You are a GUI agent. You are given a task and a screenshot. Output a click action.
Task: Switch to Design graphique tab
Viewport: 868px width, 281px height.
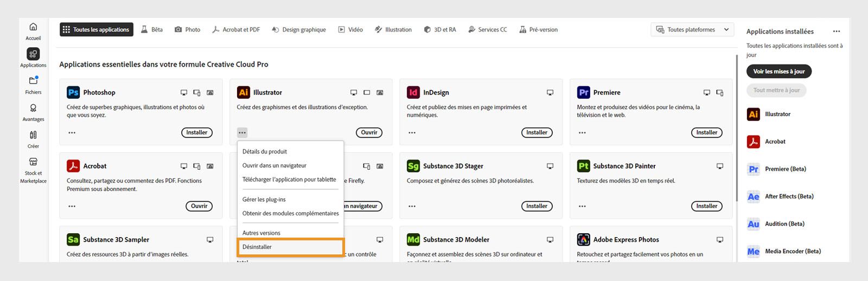(299, 30)
